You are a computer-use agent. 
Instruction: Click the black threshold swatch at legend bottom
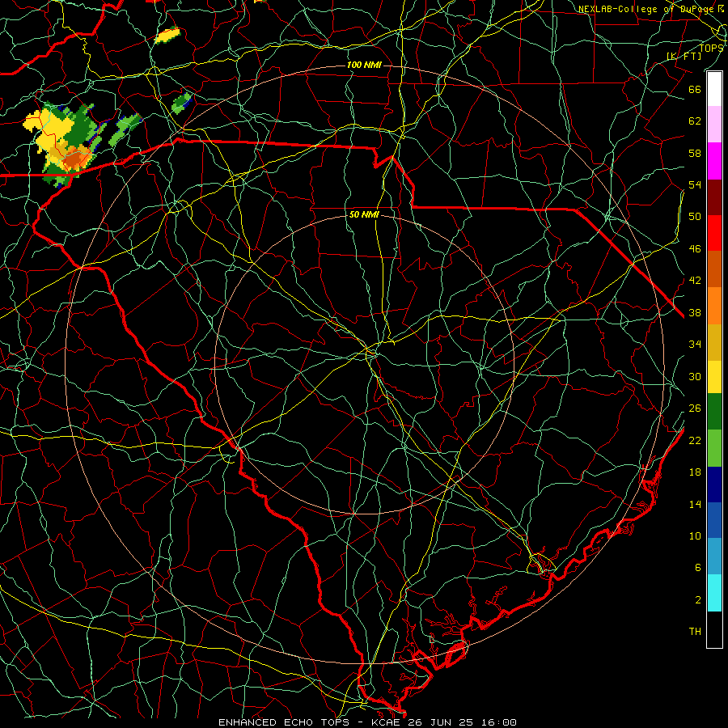[714, 629]
